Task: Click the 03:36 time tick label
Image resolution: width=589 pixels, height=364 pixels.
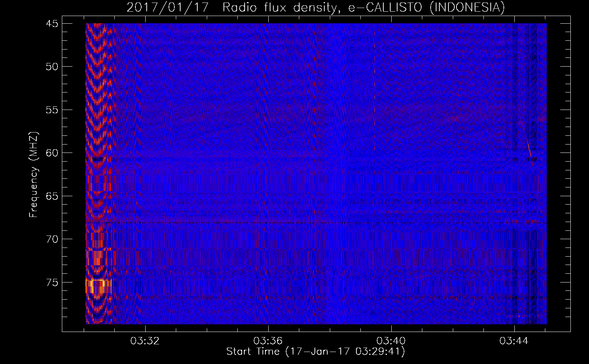Action: point(268,341)
